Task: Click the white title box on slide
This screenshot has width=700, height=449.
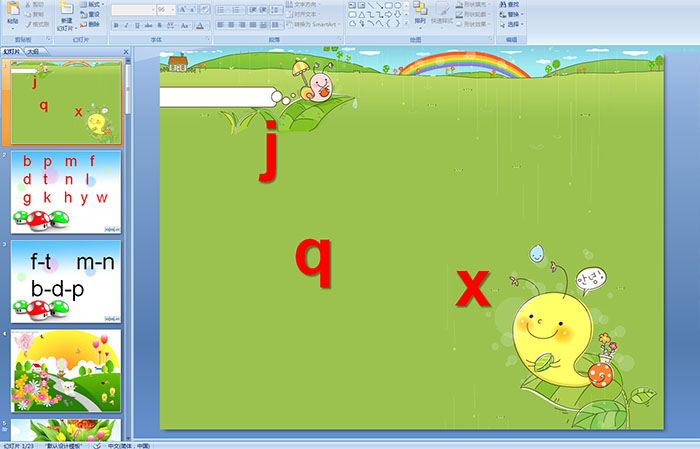Action: pyautogui.click(x=218, y=97)
